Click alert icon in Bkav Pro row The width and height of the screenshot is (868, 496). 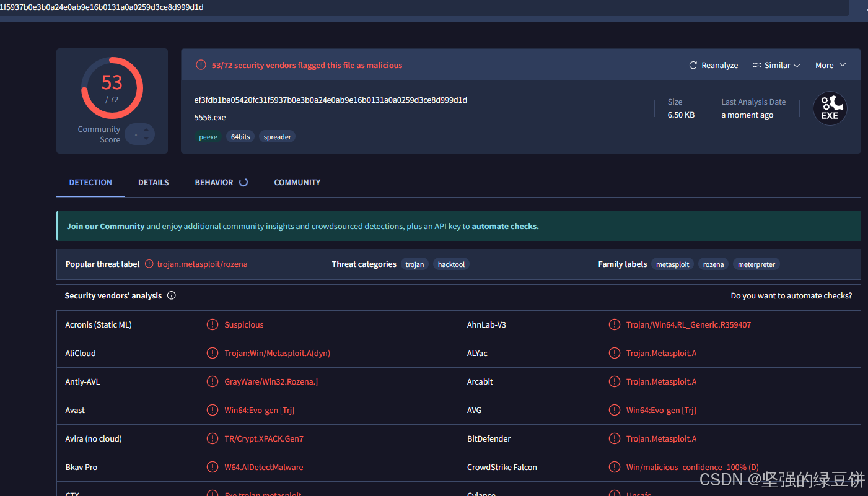pyautogui.click(x=213, y=467)
